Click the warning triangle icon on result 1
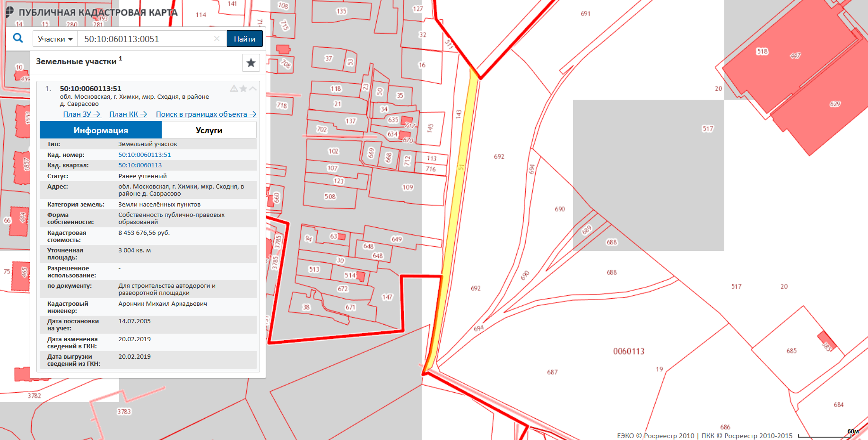Screen dimensions: 868x440 coord(234,88)
